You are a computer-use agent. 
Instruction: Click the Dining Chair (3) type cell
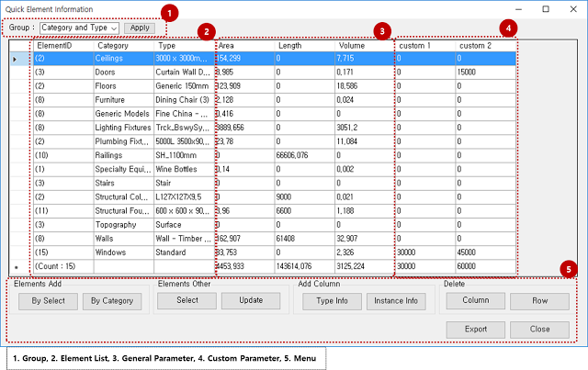coord(184,100)
